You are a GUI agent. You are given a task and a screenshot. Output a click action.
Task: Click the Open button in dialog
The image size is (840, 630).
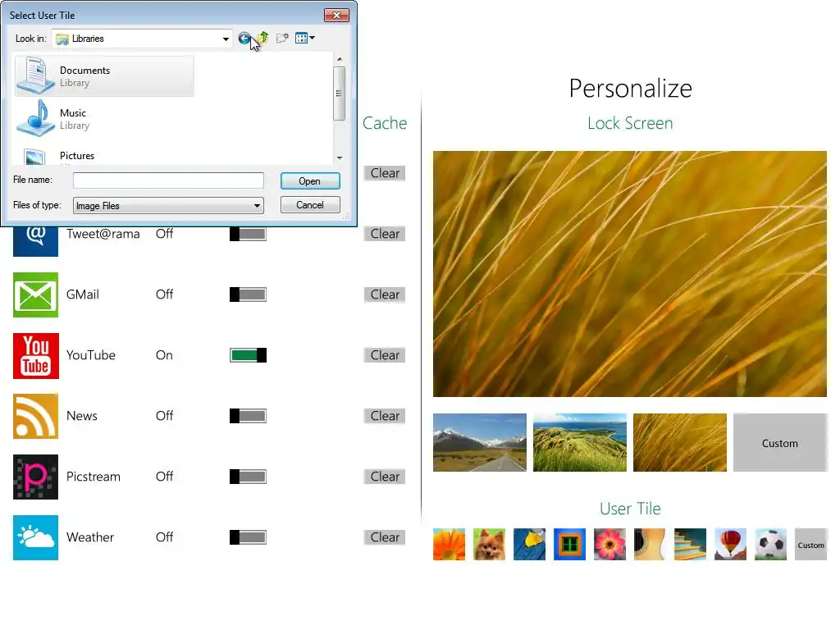(x=309, y=181)
